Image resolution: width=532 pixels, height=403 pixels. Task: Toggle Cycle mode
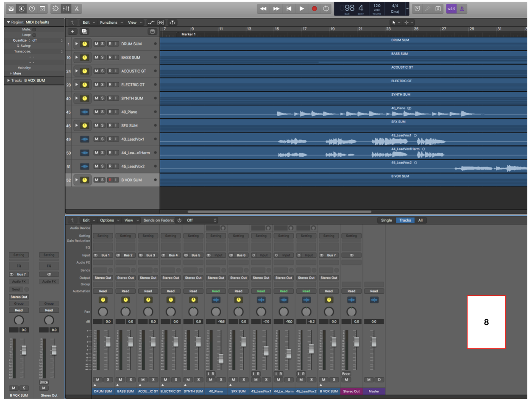click(326, 8)
